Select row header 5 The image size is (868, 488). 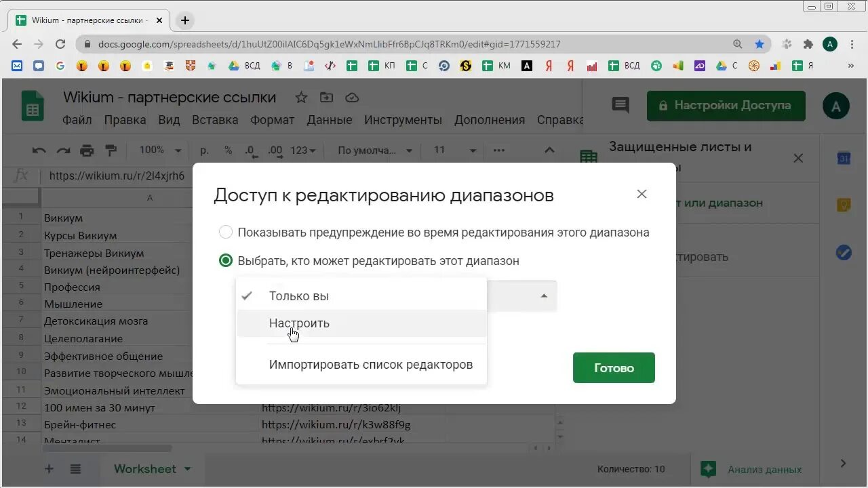click(21, 287)
